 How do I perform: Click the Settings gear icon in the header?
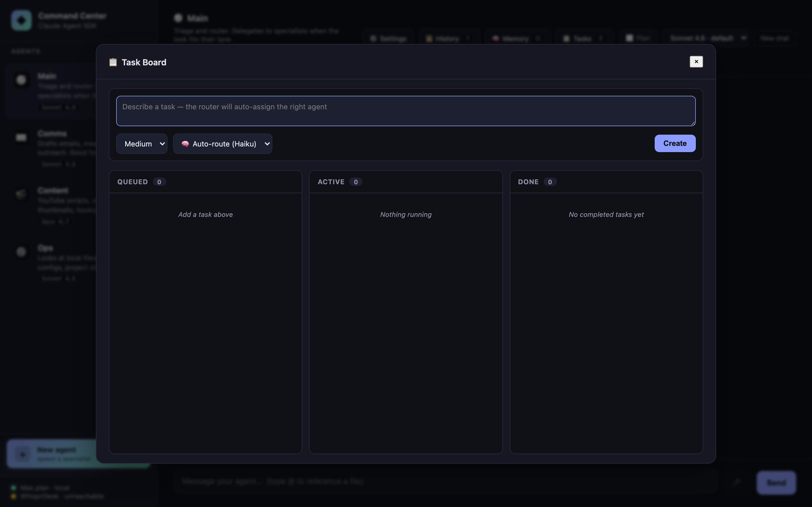point(374,38)
